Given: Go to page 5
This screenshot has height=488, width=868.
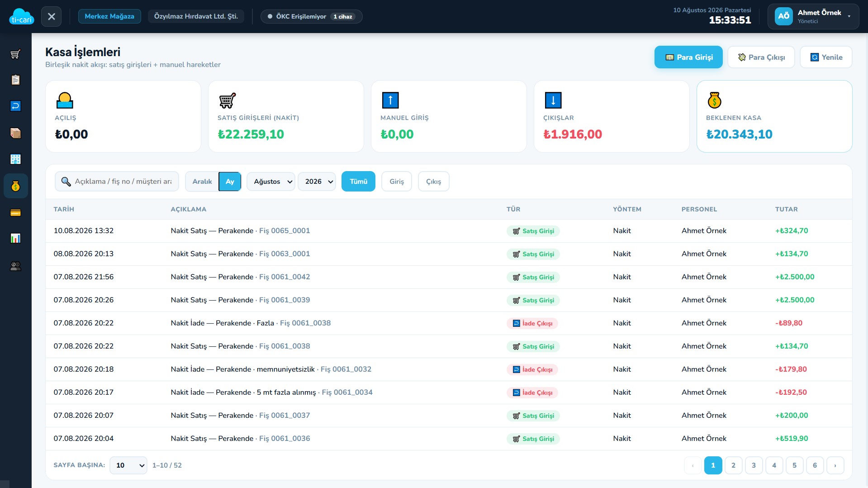Looking at the screenshot, I should pyautogui.click(x=794, y=465).
